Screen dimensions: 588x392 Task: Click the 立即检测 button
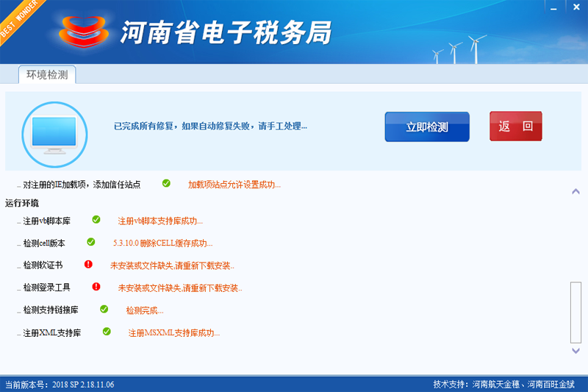click(x=427, y=126)
